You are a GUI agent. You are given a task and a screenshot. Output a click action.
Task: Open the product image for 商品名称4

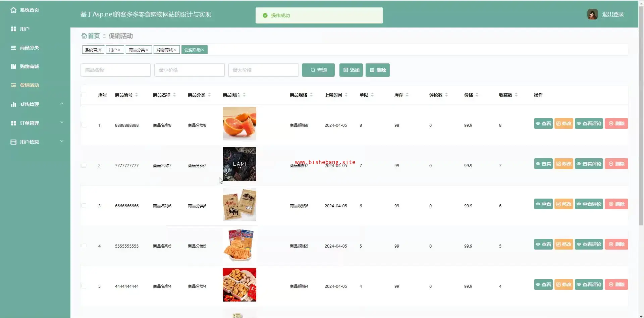(x=239, y=285)
